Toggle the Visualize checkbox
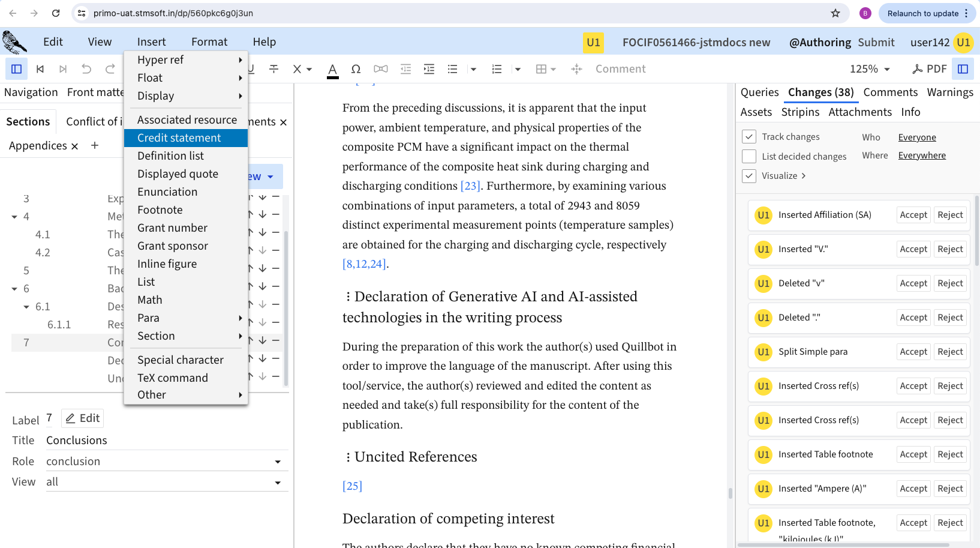The image size is (980, 548). 749,176
